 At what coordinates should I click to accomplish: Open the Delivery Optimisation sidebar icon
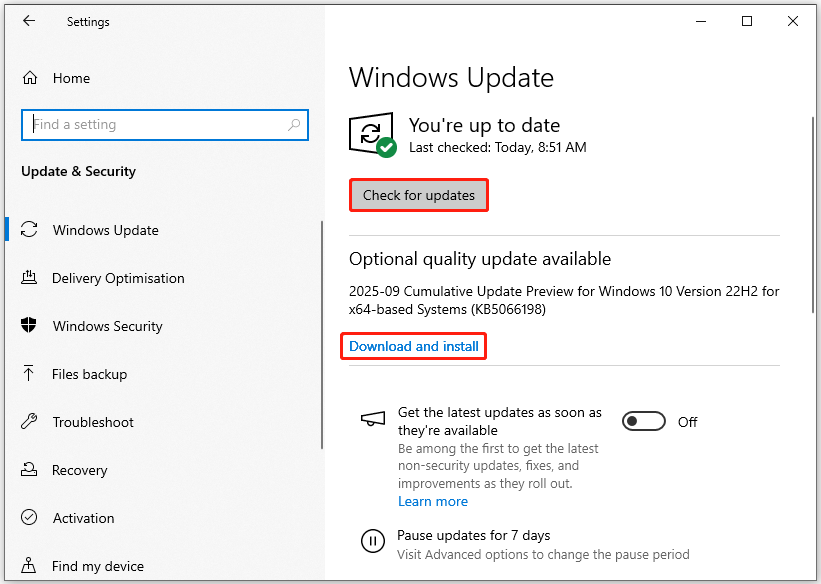coord(30,278)
